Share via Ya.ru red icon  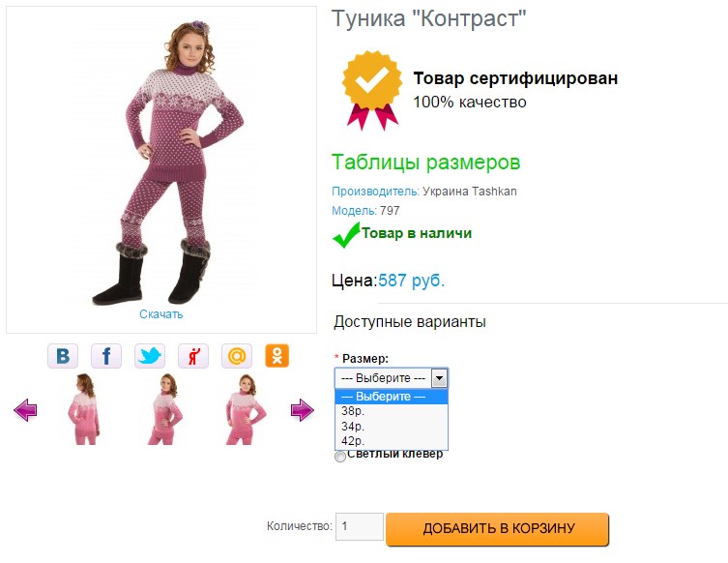coord(193,356)
